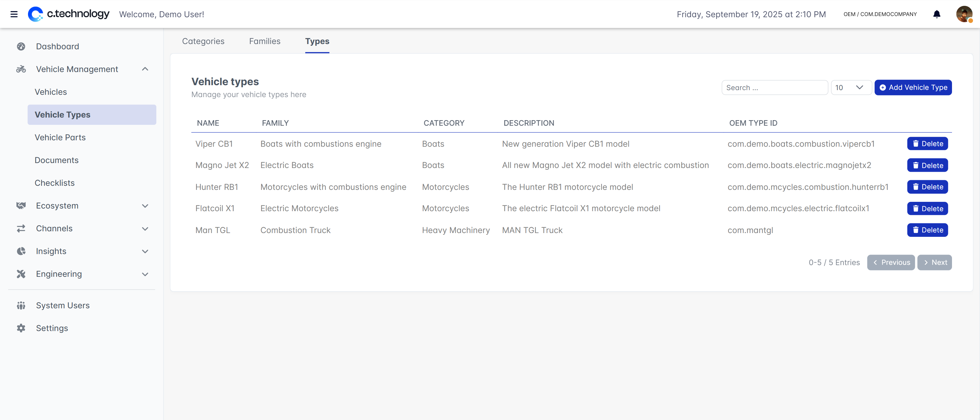Delete the Man TGL vehicle type

pos(927,230)
